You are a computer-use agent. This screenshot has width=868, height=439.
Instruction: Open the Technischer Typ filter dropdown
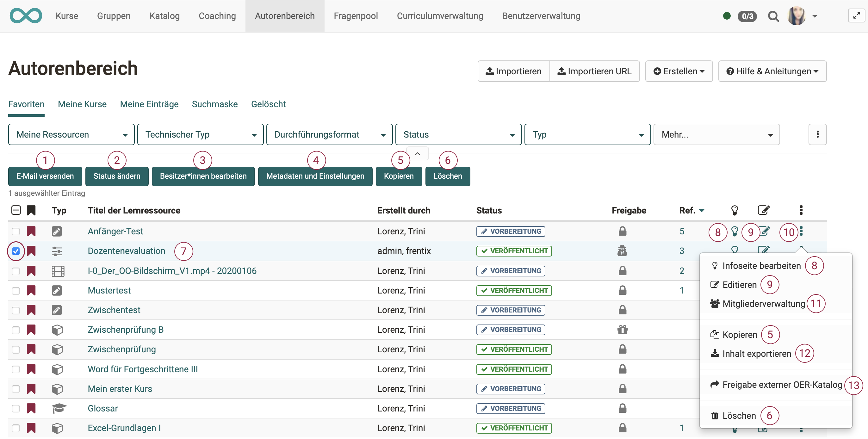click(x=200, y=134)
